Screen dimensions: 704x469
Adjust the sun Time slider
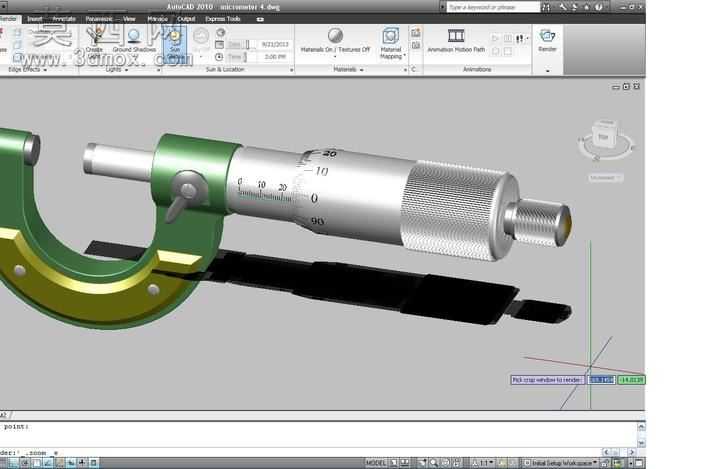click(x=243, y=57)
